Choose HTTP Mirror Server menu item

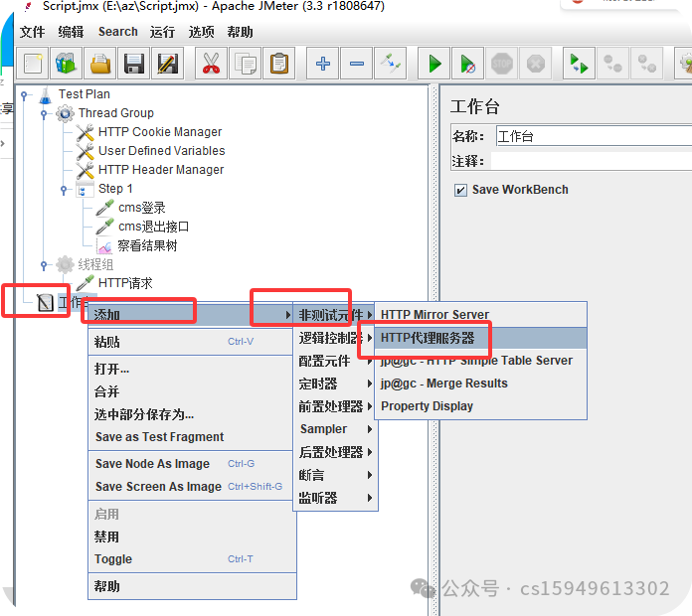click(480, 314)
